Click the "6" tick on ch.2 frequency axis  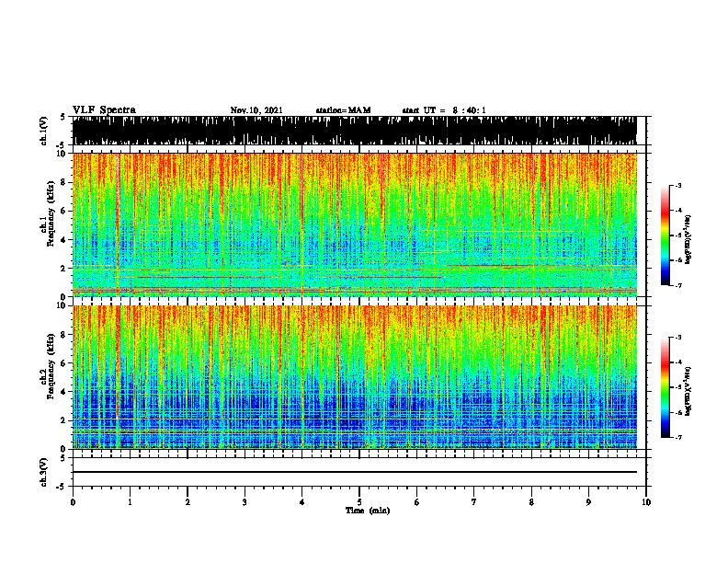tap(63, 363)
